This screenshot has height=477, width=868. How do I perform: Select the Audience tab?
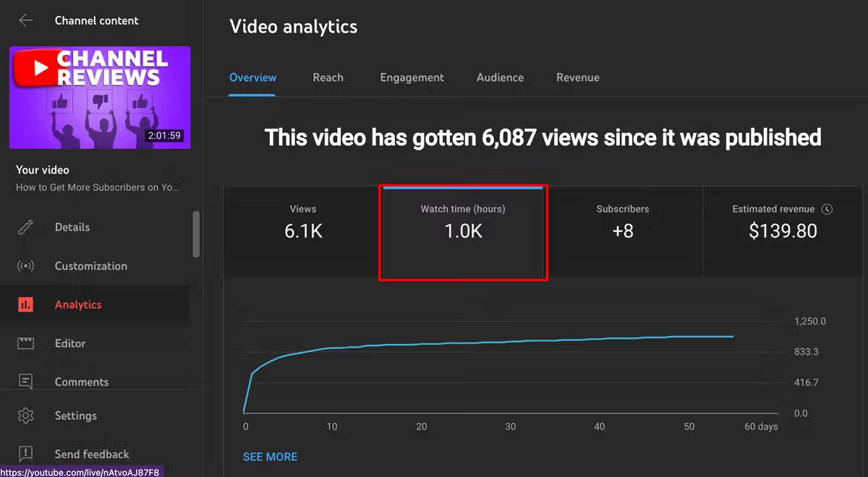click(500, 77)
